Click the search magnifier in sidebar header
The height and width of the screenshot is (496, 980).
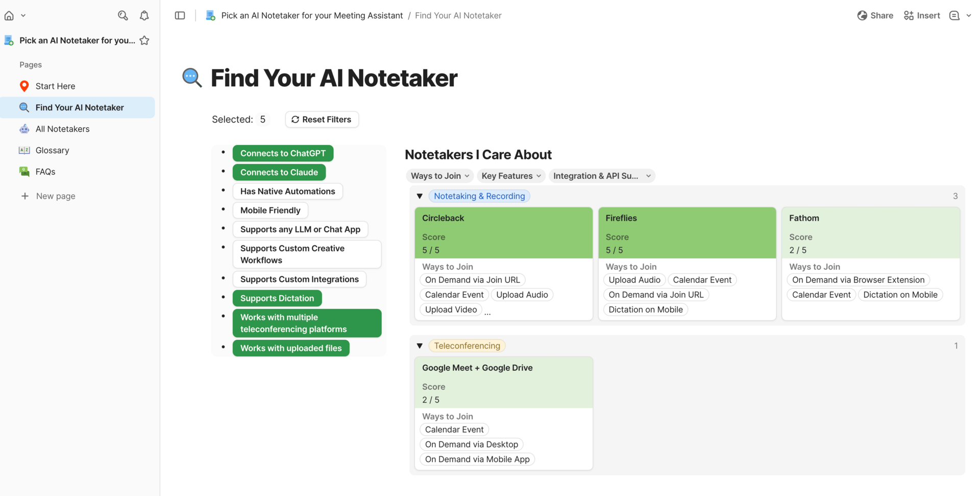pos(122,16)
